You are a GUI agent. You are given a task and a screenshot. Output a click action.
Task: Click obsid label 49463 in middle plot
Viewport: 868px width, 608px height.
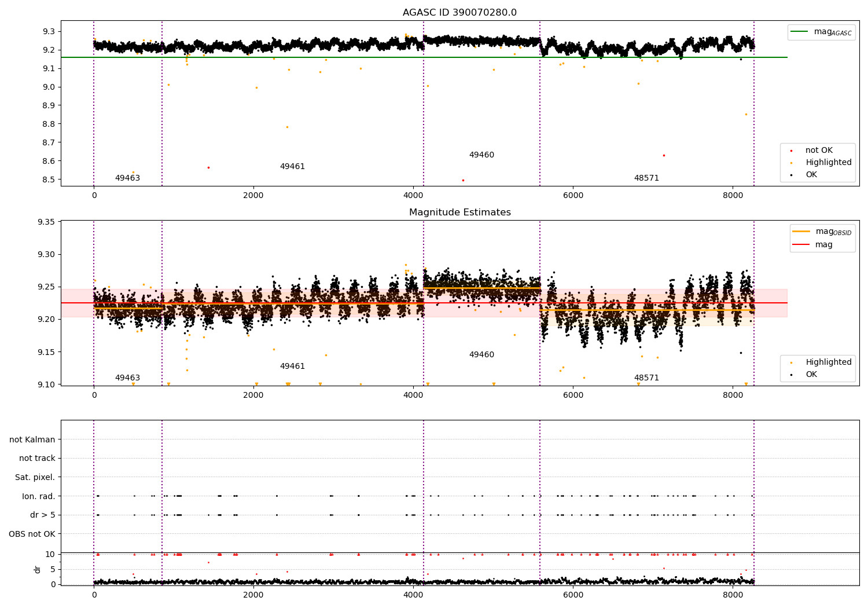pyautogui.click(x=127, y=378)
